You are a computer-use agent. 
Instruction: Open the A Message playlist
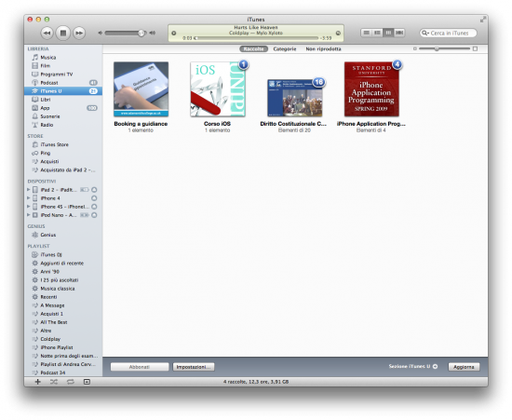[x=52, y=305]
